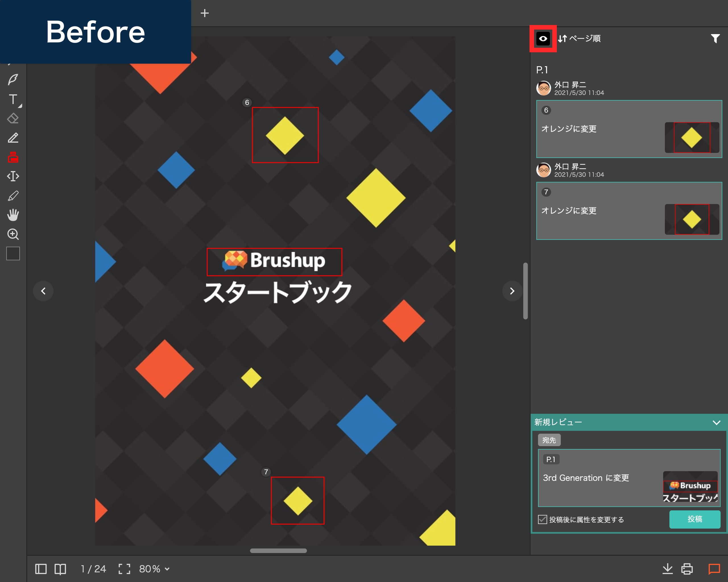Image resolution: width=728 pixels, height=582 pixels.
Task: Uncheck 投稿後に属性を変更する checkbox
Action: 542,519
